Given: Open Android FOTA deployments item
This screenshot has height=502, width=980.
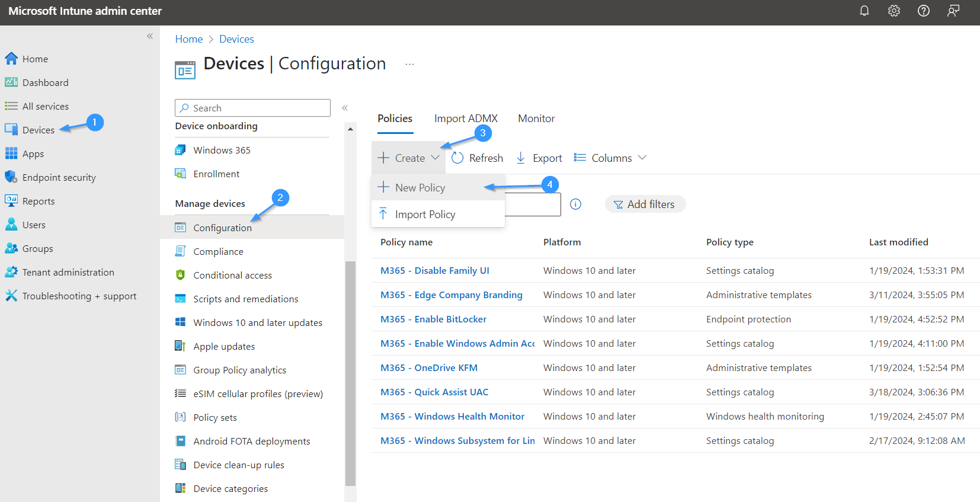Looking at the screenshot, I should (252, 441).
